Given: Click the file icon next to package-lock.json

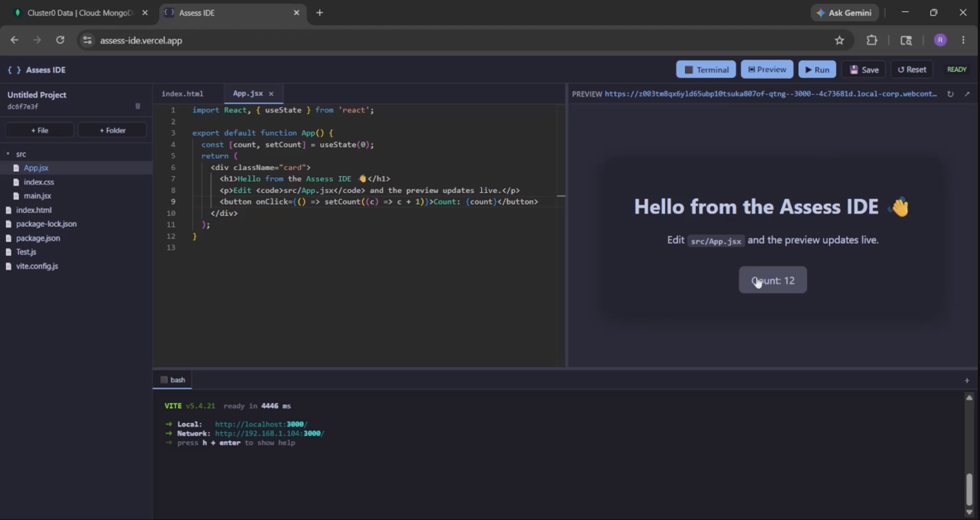Looking at the screenshot, I should [x=8, y=224].
